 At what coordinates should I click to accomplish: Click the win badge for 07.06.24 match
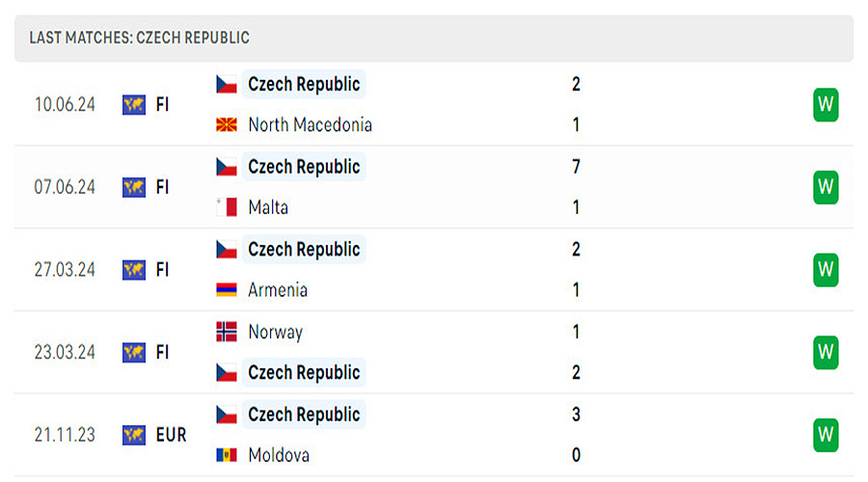click(826, 187)
